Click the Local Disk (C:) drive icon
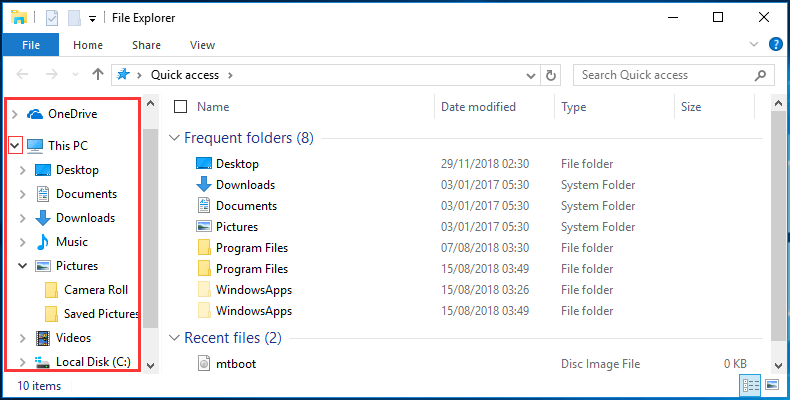Screen dimensions: 790x400 (43, 362)
